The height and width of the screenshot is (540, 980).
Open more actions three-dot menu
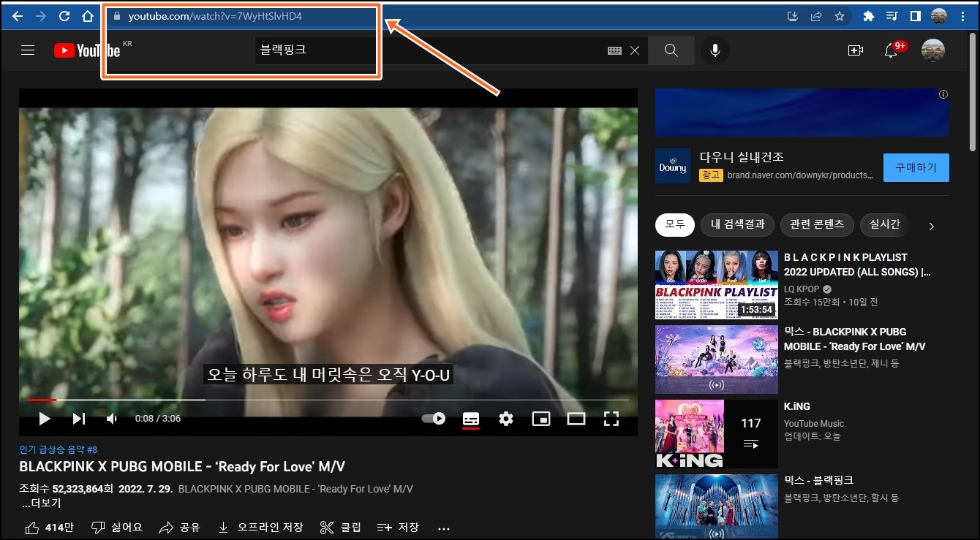coord(443,528)
